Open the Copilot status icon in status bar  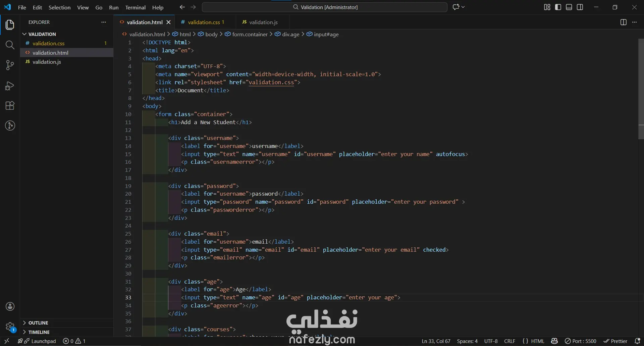click(x=554, y=341)
